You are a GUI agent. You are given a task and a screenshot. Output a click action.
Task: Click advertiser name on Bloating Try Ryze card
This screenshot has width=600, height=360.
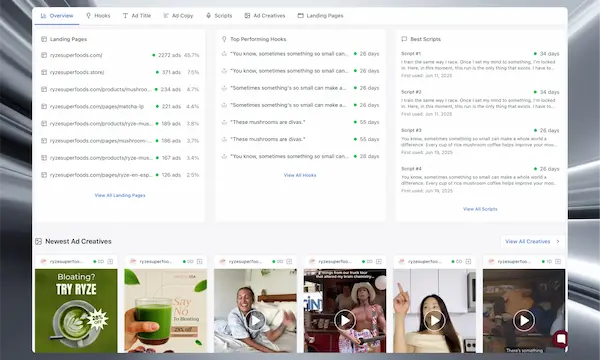66,261
